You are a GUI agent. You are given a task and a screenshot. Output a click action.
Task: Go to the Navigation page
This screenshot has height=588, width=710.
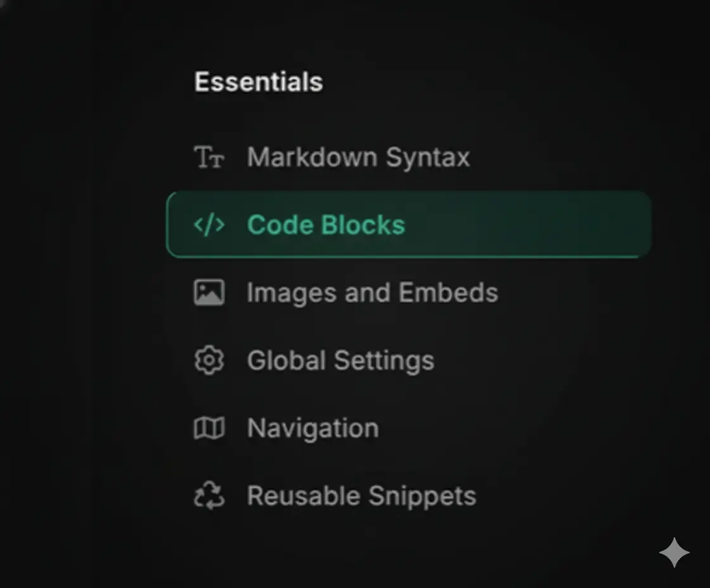tap(313, 428)
